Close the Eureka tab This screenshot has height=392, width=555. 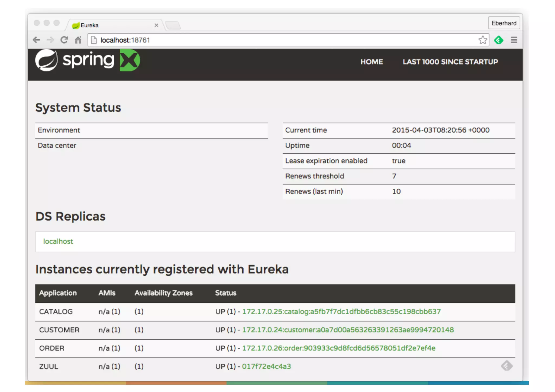point(156,25)
